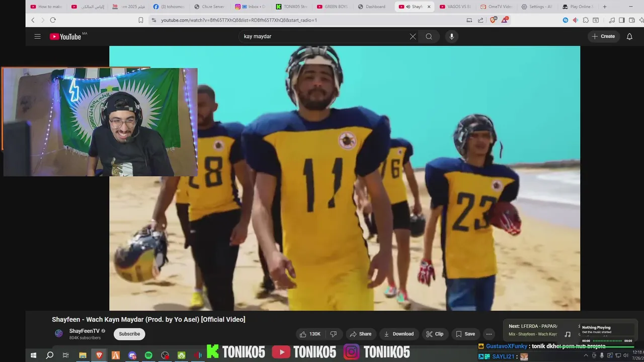Like the video with 130K likes
Viewport: 644px width, 362px height.
[310, 334]
